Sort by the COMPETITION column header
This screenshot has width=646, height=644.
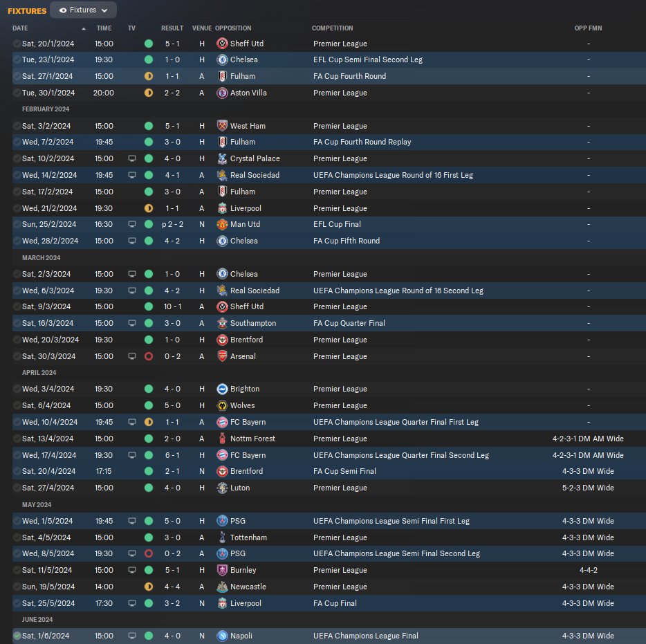332,28
